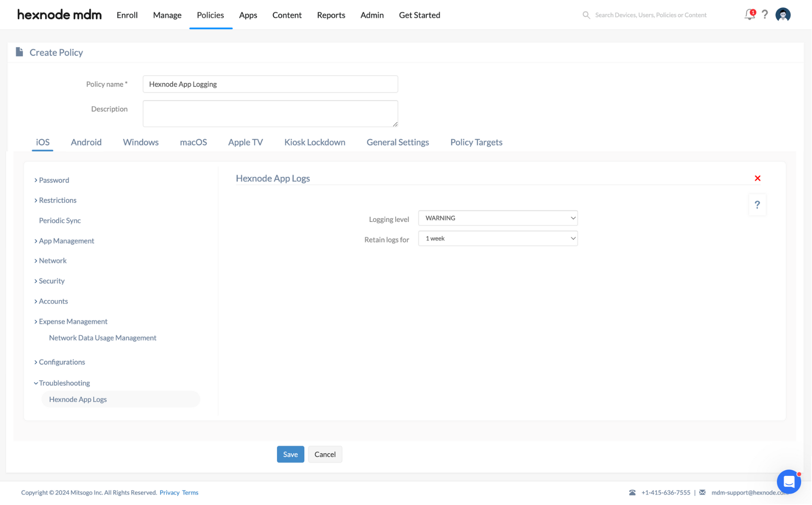Image resolution: width=812 pixels, height=505 pixels.
Task: Open the Admin menu
Action: coord(372,15)
